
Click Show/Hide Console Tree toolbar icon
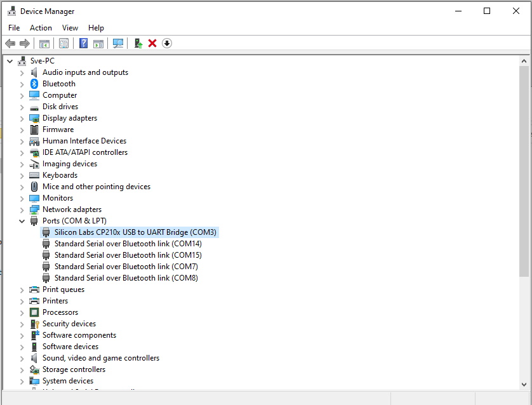(x=44, y=43)
